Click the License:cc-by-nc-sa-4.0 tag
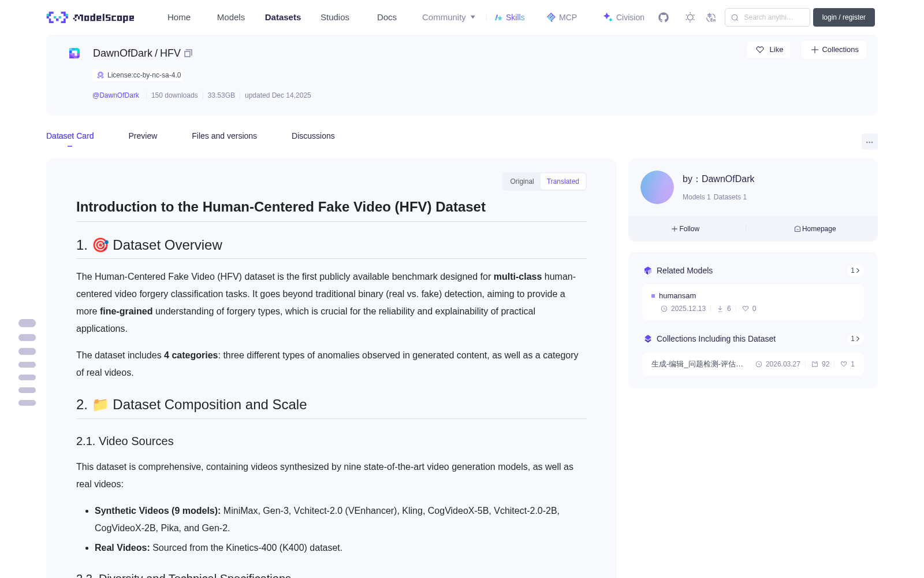 coord(139,75)
